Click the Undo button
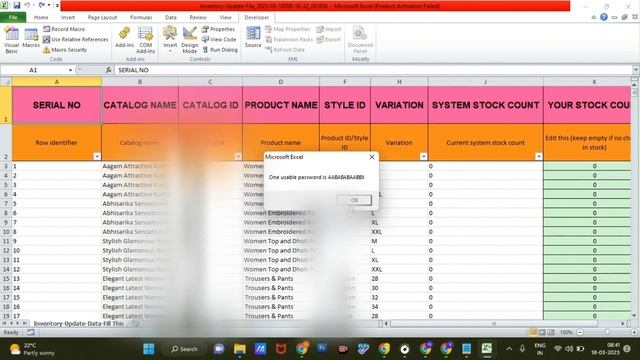 coord(27,5)
